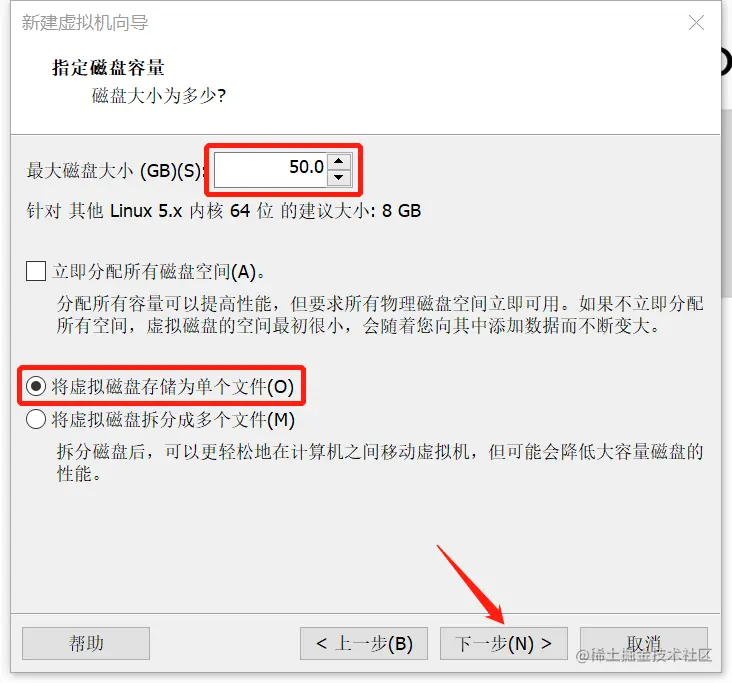Select 将虚拟磁盘存储为单个文件(O) radio option

pyautogui.click(x=36, y=386)
